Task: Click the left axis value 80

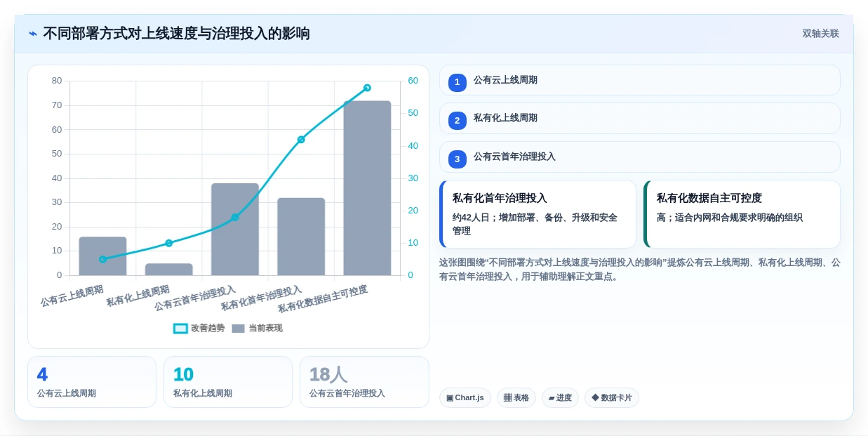Action: (57, 81)
